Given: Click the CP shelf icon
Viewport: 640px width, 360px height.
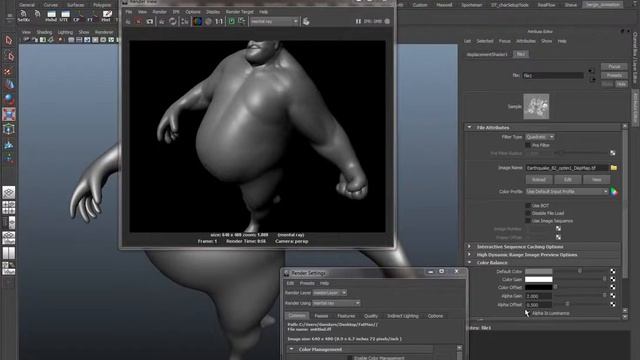Looking at the screenshot, I should coord(77,16).
